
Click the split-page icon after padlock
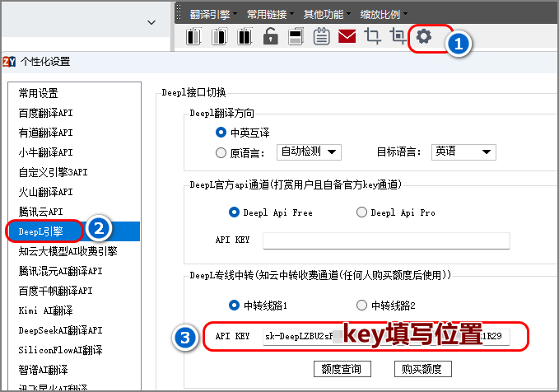click(296, 36)
